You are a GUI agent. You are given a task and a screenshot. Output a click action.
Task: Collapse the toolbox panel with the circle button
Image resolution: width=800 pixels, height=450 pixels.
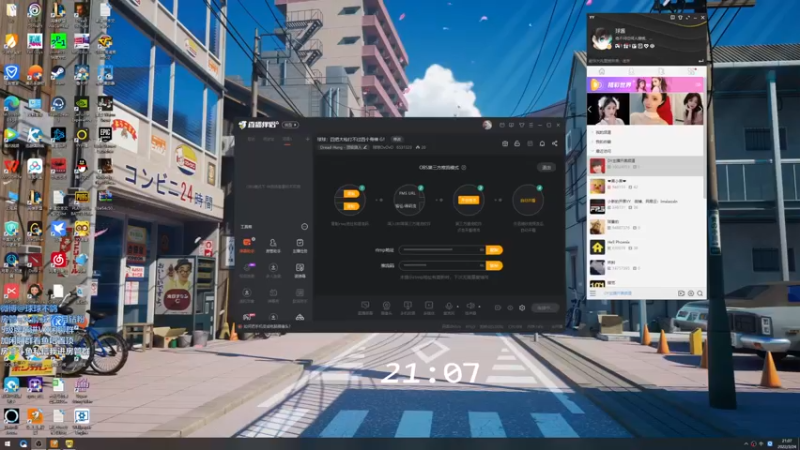(x=305, y=227)
